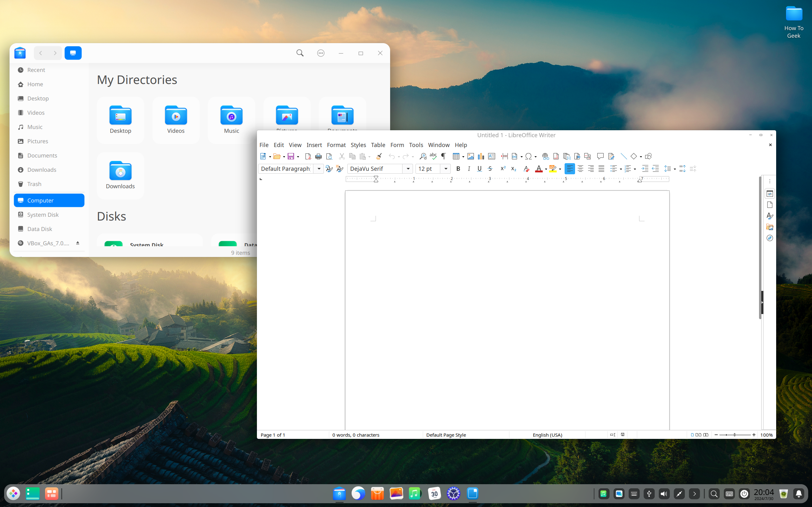Click the Underline formatting icon
812x507 pixels.
coord(479,168)
